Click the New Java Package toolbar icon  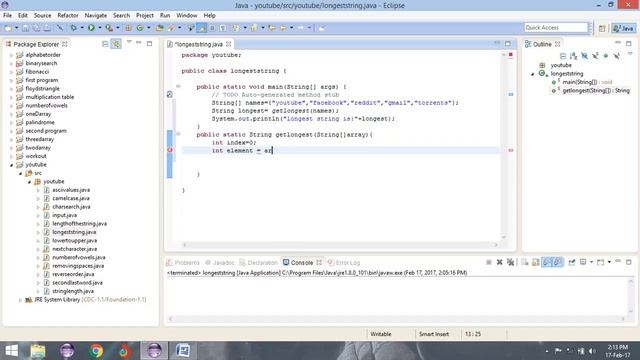pos(128,28)
